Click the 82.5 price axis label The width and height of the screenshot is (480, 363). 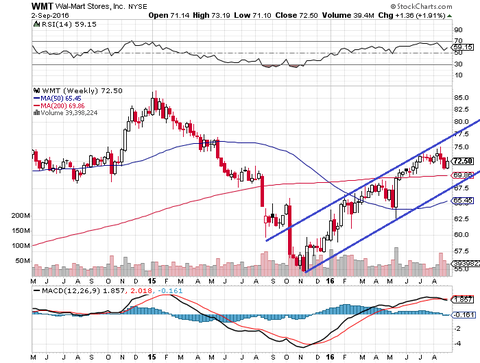tap(461, 110)
